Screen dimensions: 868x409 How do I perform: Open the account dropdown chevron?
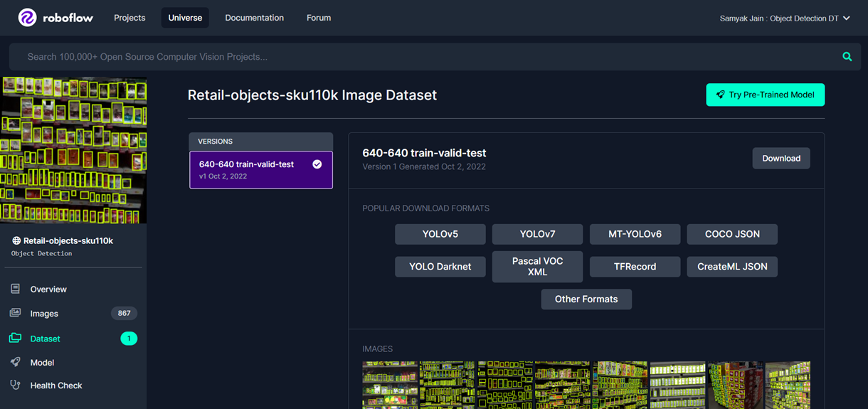(846, 18)
